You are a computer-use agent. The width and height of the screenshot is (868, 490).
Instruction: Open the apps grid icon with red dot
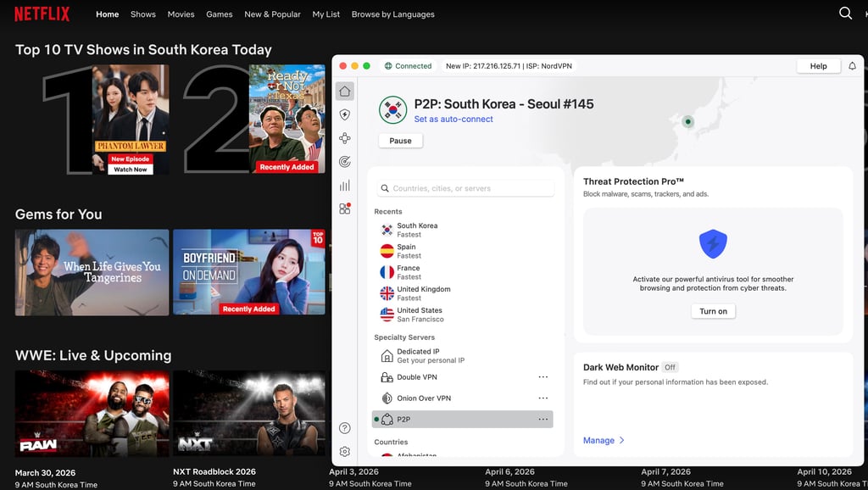point(345,209)
